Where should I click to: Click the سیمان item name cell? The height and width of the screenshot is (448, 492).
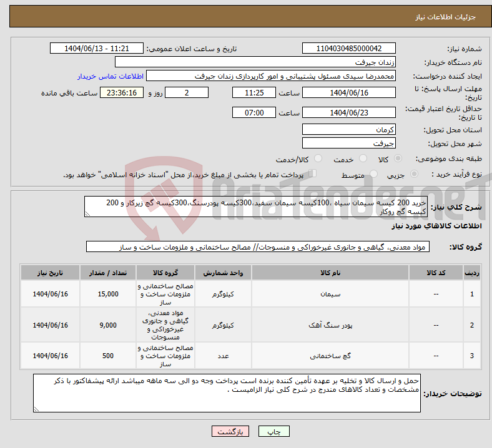coord(330,294)
